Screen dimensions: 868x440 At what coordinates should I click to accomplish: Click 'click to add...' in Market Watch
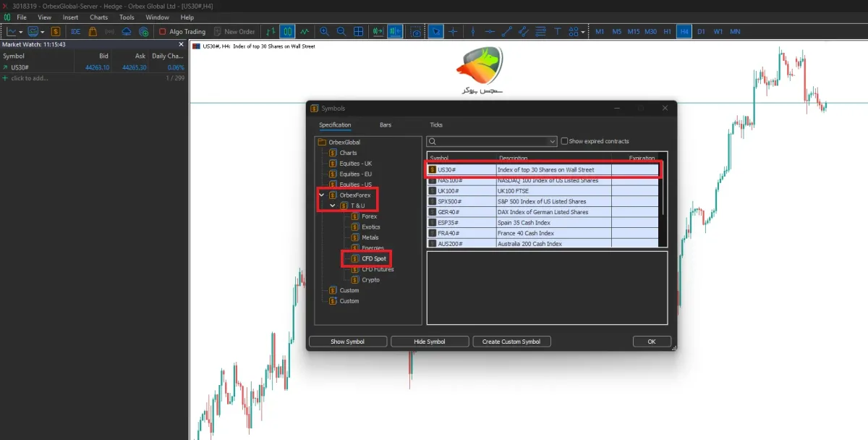(29, 78)
